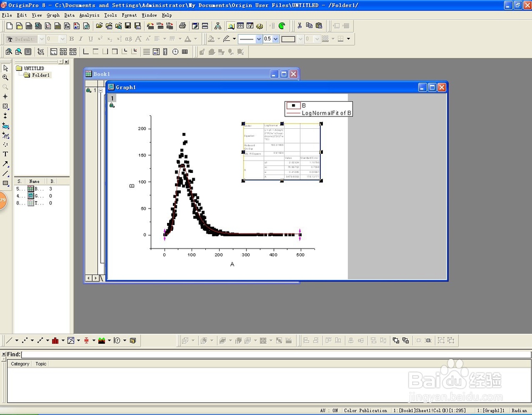
Task: Open the Analysis menu
Action: 89,15
